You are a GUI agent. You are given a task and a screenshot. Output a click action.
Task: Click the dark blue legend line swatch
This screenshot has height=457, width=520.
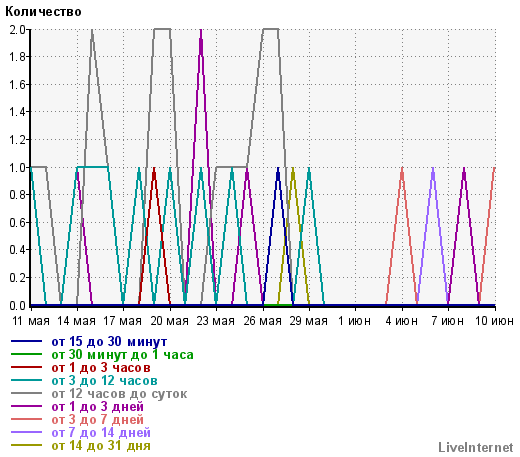(x=26, y=341)
